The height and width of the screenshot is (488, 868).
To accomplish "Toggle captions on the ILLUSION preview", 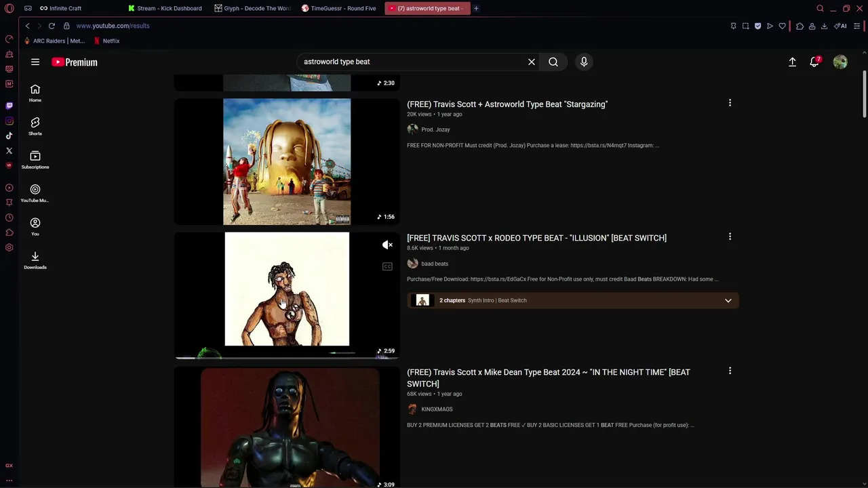I will coord(387,266).
